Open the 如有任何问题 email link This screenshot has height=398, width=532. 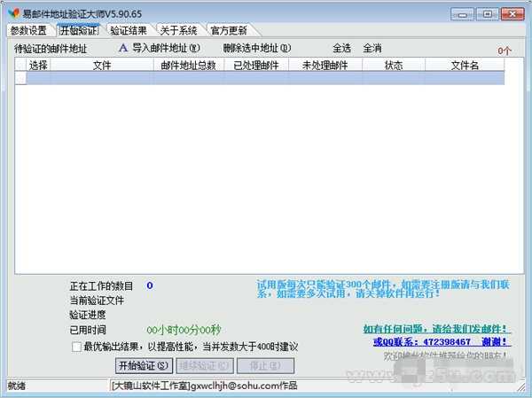[x=437, y=329]
